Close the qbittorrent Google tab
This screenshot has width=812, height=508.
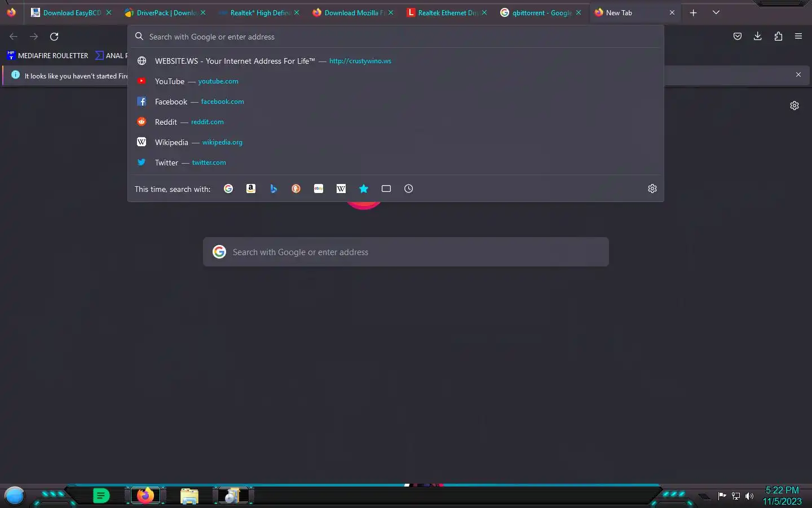pyautogui.click(x=579, y=12)
